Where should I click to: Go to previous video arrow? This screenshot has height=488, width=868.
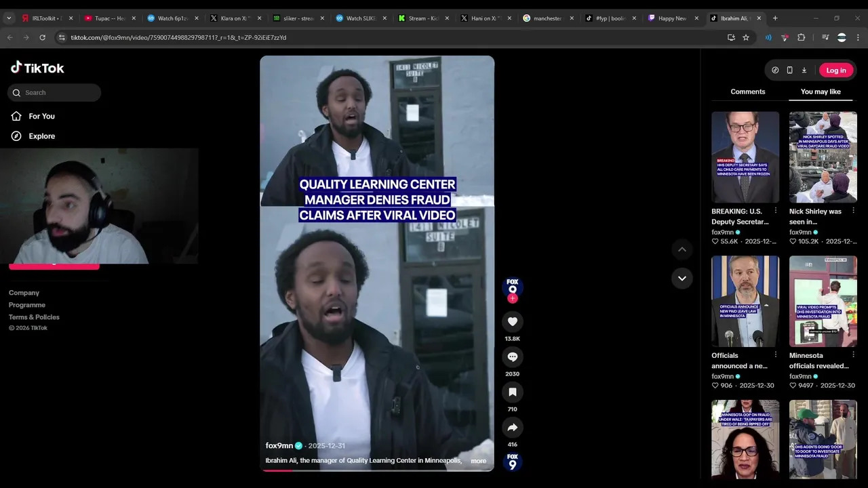682,249
